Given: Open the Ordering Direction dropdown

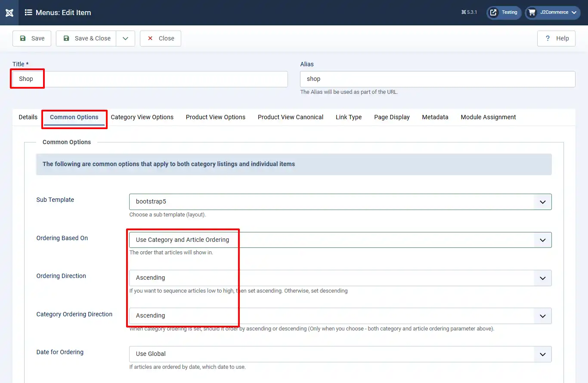Looking at the screenshot, I should [x=340, y=278].
